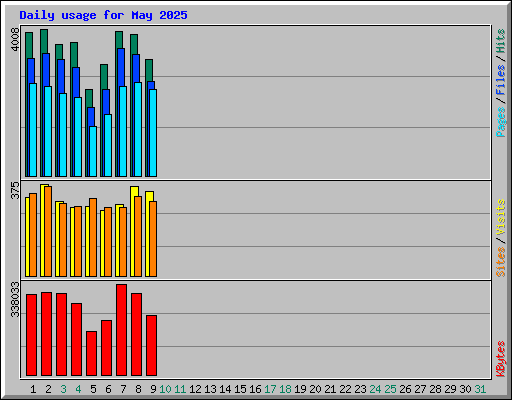This screenshot has height=400, width=512.
Task: Click the cyan Pages legend label
Action: [x=500, y=122]
